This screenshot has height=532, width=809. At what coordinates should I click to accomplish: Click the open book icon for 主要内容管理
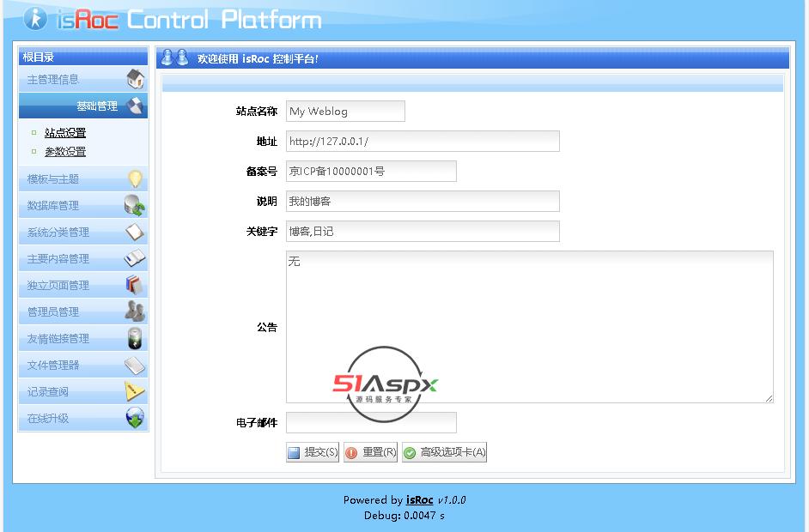click(x=135, y=258)
